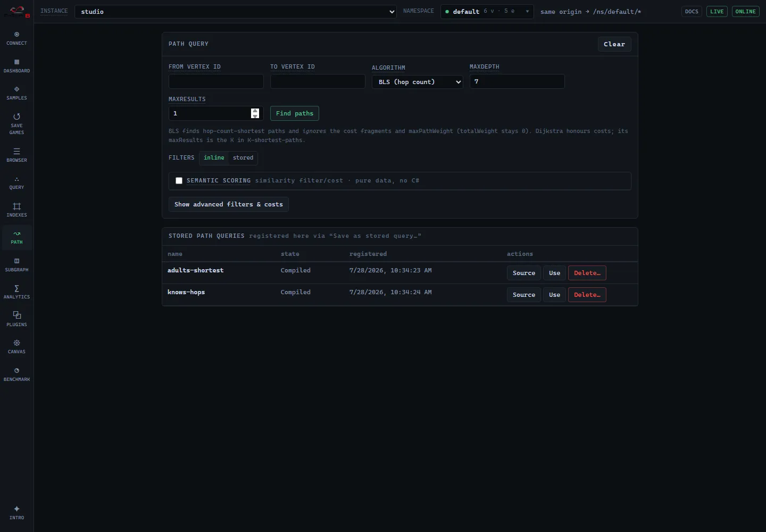This screenshot has width=766, height=532.
Task: Use the adults-shortest stored query
Action: [554, 273]
